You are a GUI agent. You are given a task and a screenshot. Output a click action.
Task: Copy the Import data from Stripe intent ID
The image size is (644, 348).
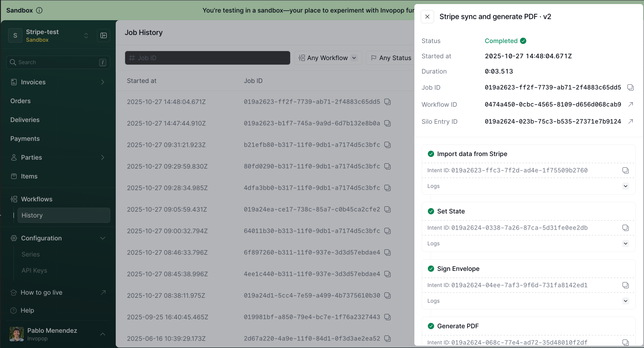click(x=626, y=170)
